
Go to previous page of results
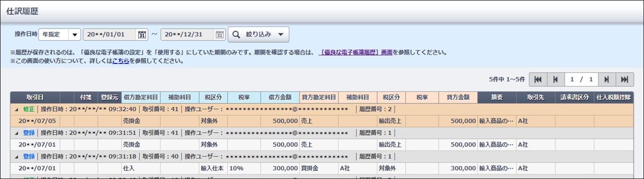click(555, 80)
